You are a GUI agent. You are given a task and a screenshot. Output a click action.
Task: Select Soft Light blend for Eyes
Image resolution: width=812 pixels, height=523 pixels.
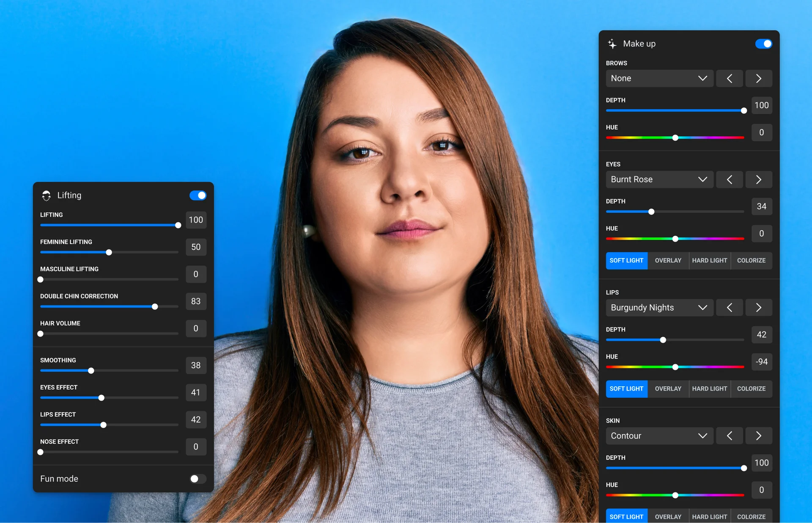point(627,261)
